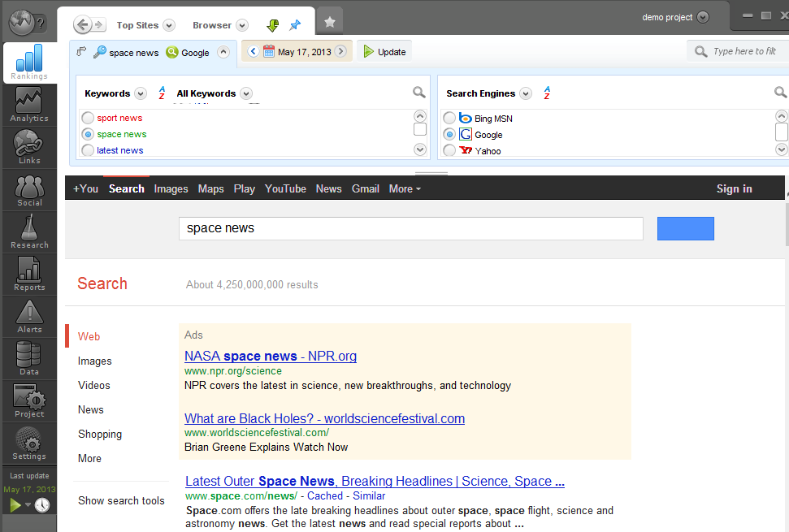Open the Data section
Image resolution: width=789 pixels, height=532 pixels.
29,358
